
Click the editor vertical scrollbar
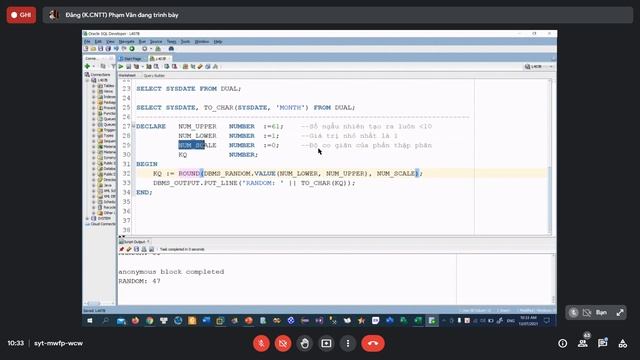click(x=550, y=157)
